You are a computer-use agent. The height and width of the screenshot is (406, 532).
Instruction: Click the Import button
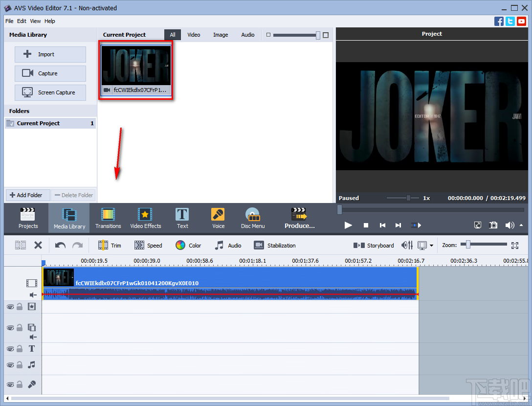pos(50,54)
